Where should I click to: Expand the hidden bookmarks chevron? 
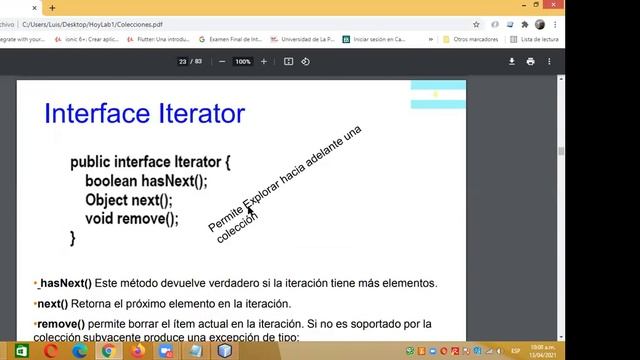click(431, 39)
